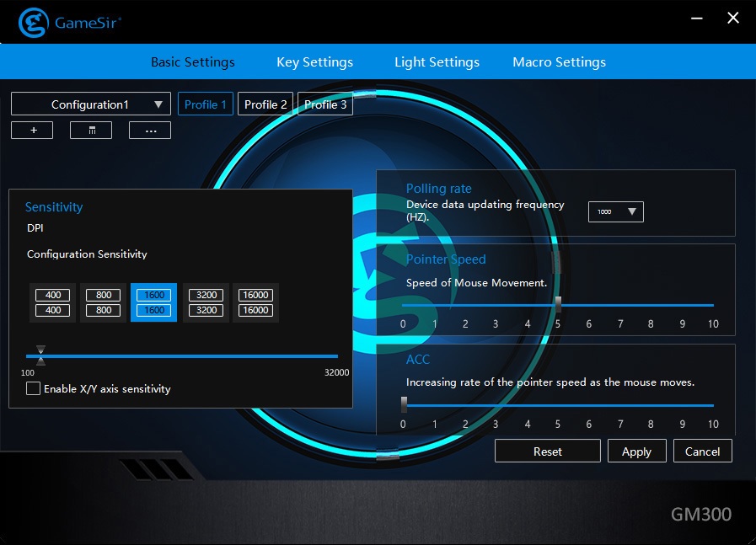Open the polling rate 1000 dropdown

point(615,211)
